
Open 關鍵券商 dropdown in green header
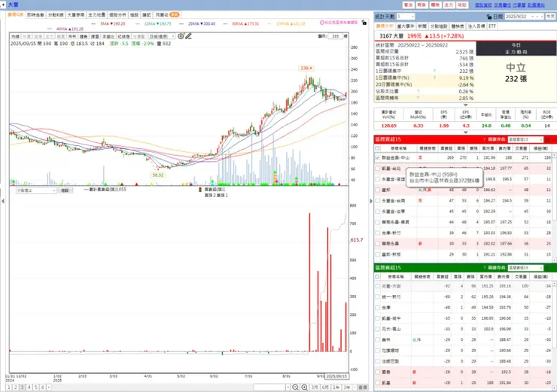pos(525,267)
